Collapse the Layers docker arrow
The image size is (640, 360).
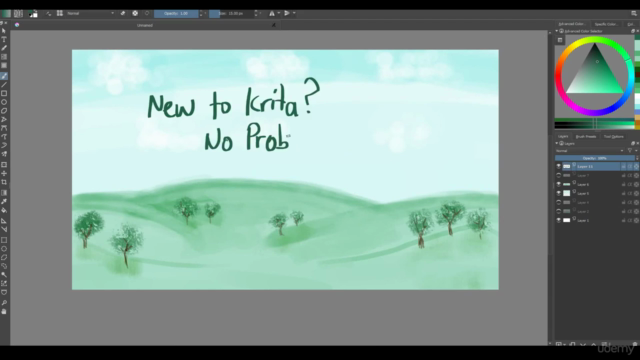point(557,144)
